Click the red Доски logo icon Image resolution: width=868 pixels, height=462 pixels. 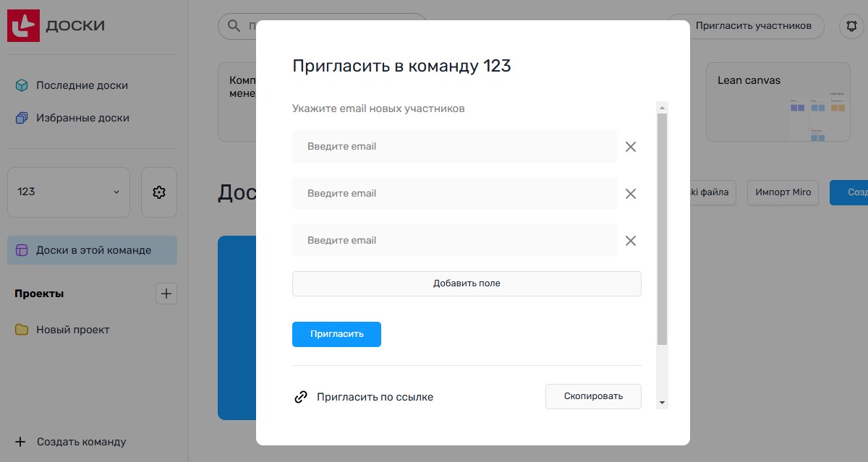point(23,26)
